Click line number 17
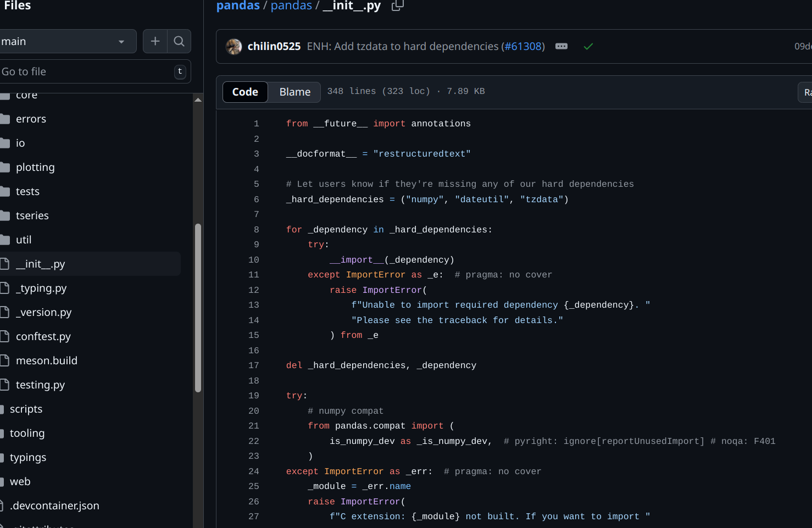Image resolution: width=812 pixels, height=528 pixels. [253, 365]
